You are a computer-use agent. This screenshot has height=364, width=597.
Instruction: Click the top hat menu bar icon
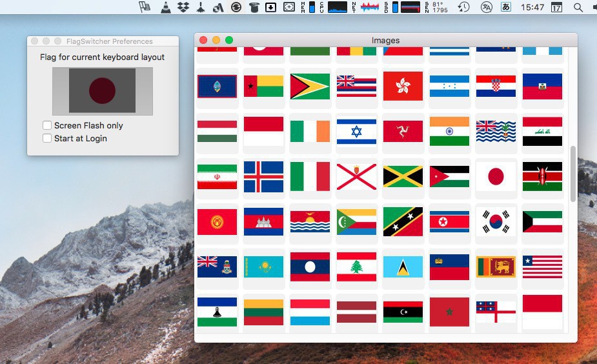pyautogui.click(x=254, y=7)
